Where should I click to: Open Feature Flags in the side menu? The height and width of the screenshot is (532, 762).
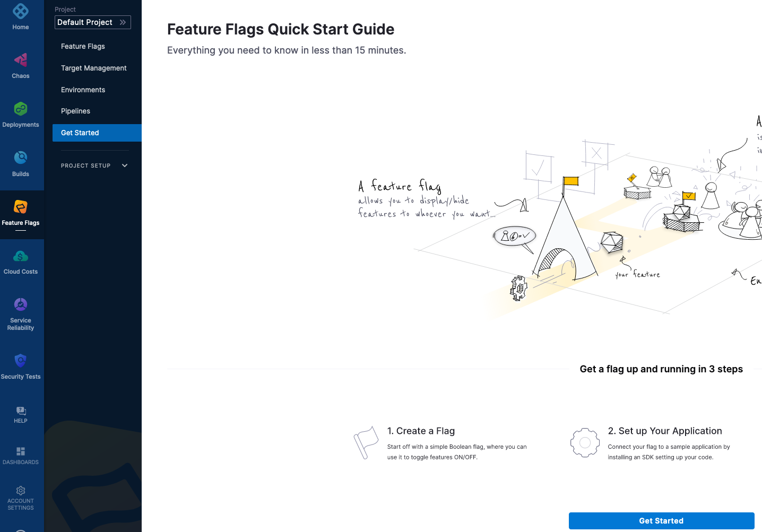pos(83,46)
